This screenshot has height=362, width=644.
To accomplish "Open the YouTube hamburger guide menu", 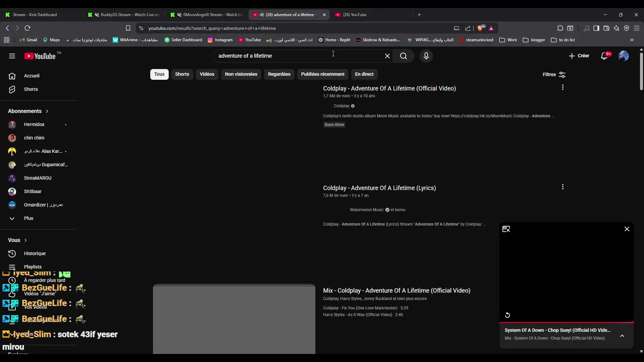I will [12, 56].
